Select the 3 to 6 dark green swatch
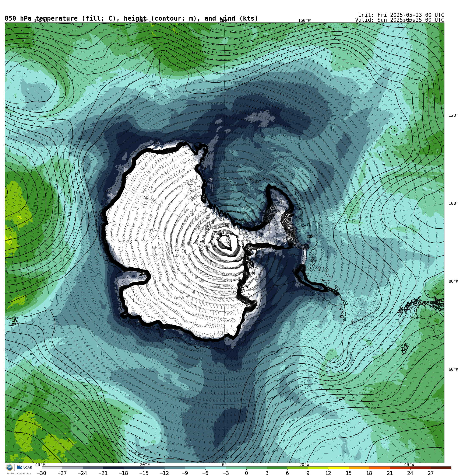 click(x=277, y=468)
